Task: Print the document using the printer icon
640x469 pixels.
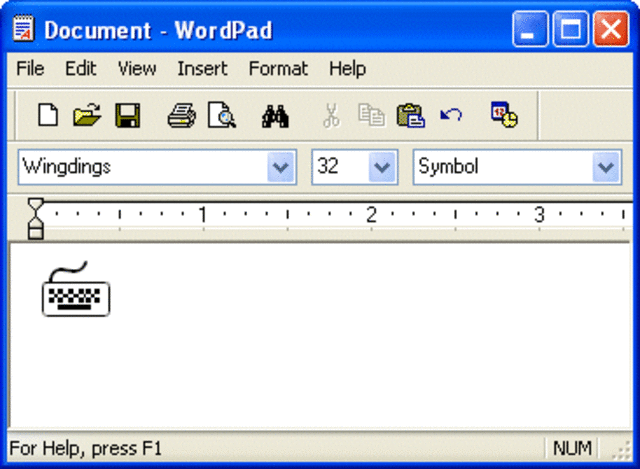Action: [x=182, y=116]
